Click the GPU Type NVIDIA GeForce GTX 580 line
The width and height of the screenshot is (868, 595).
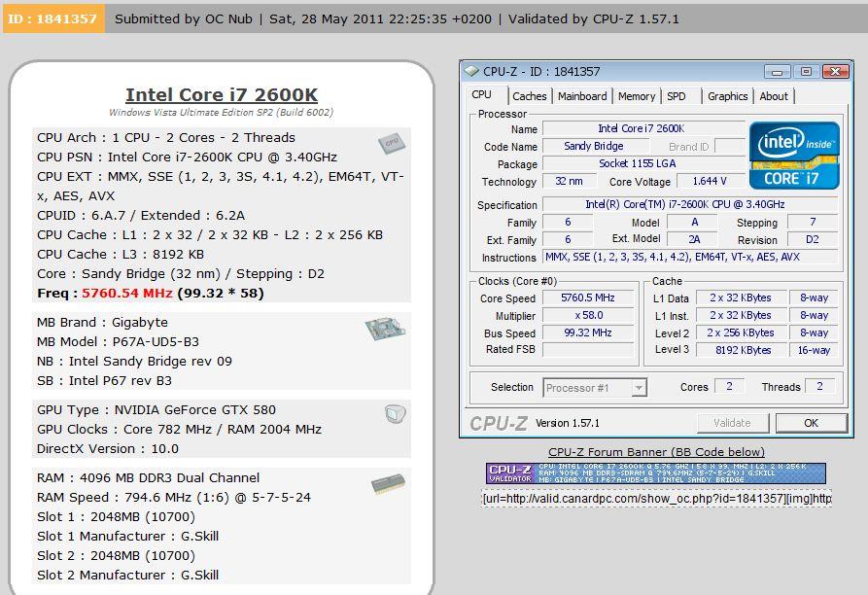pos(156,410)
